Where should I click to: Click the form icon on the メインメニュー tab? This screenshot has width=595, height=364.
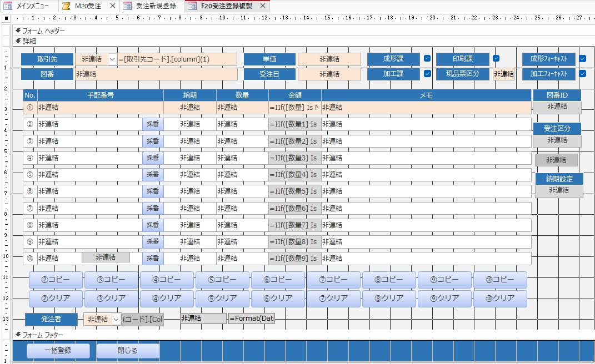pyautogui.click(x=8, y=6)
